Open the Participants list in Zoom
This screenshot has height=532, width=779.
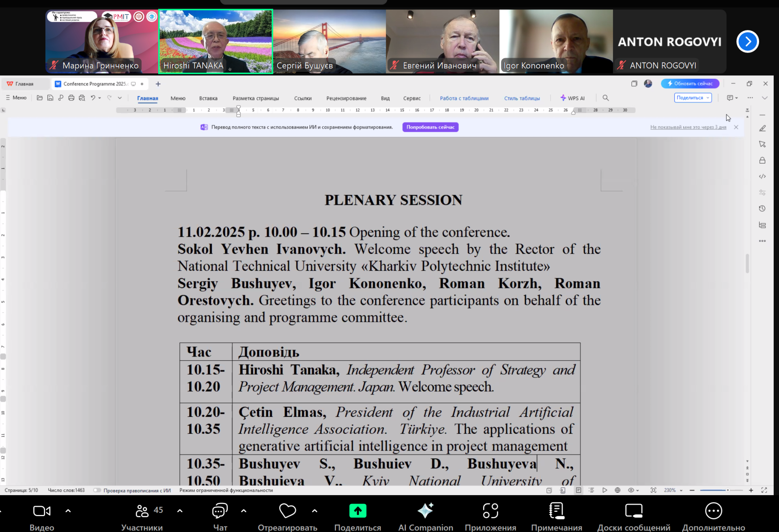click(x=142, y=517)
